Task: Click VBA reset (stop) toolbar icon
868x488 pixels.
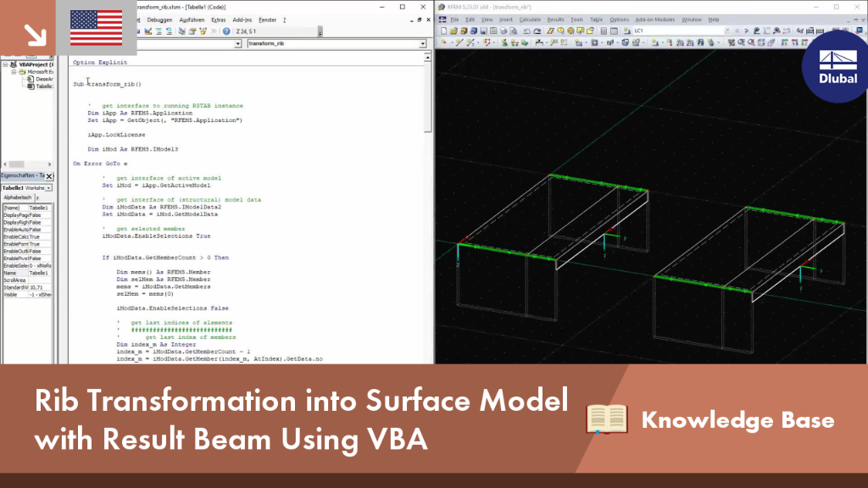Action: 138,31
